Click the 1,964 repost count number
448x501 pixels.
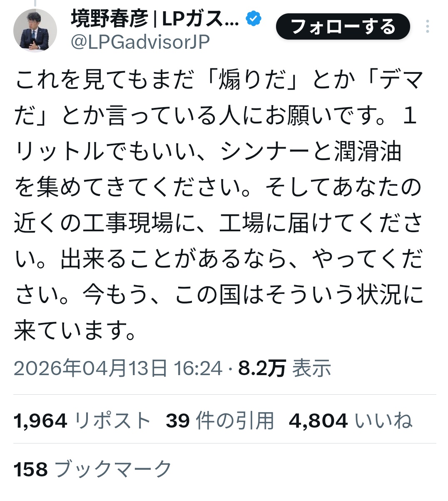pos(40,421)
